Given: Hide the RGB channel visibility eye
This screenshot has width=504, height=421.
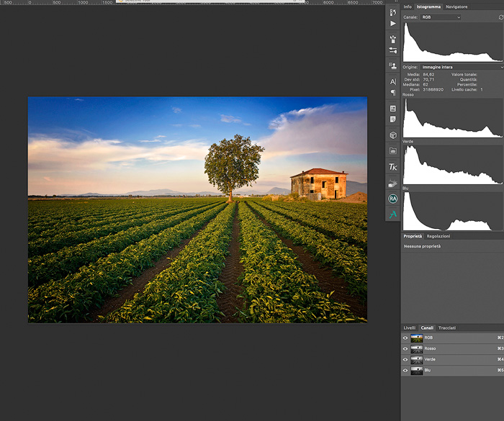Looking at the screenshot, I should [x=405, y=338].
